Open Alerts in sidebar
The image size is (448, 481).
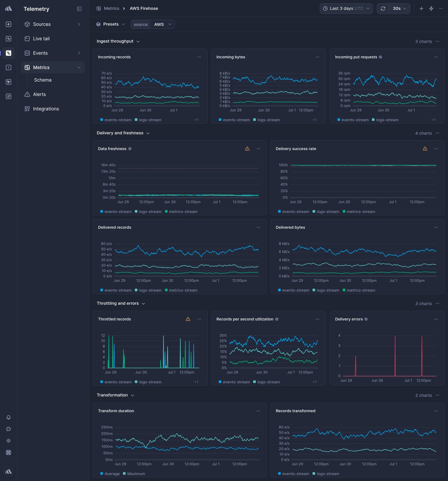[53, 94]
